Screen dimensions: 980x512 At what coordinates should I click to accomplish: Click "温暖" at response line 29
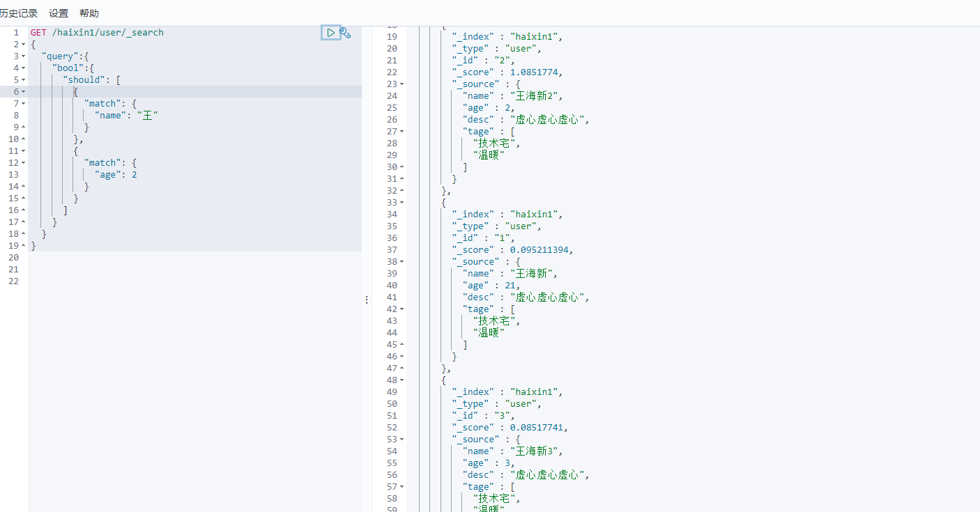488,155
